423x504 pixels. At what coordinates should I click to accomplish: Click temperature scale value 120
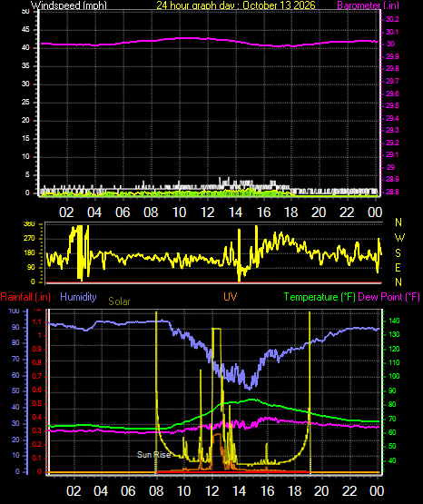pyautogui.click(x=394, y=349)
